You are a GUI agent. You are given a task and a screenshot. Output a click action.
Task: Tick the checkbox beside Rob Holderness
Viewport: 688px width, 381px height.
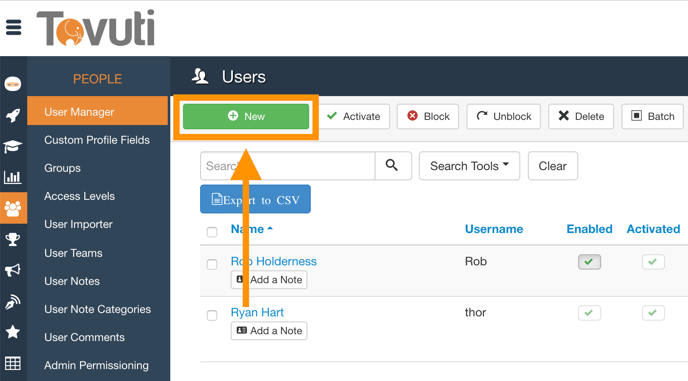212,264
